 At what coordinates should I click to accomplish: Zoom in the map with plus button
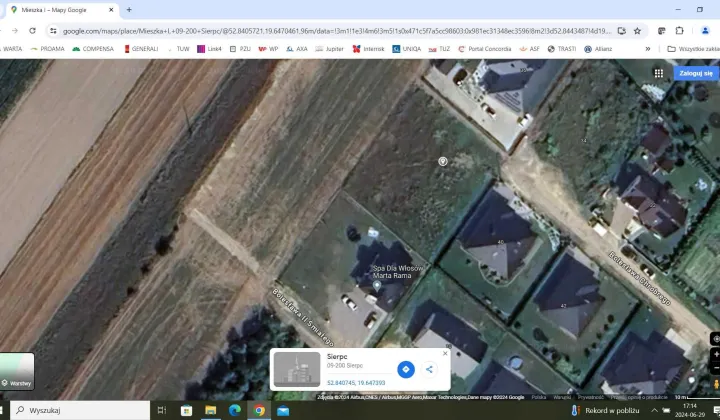716,354
